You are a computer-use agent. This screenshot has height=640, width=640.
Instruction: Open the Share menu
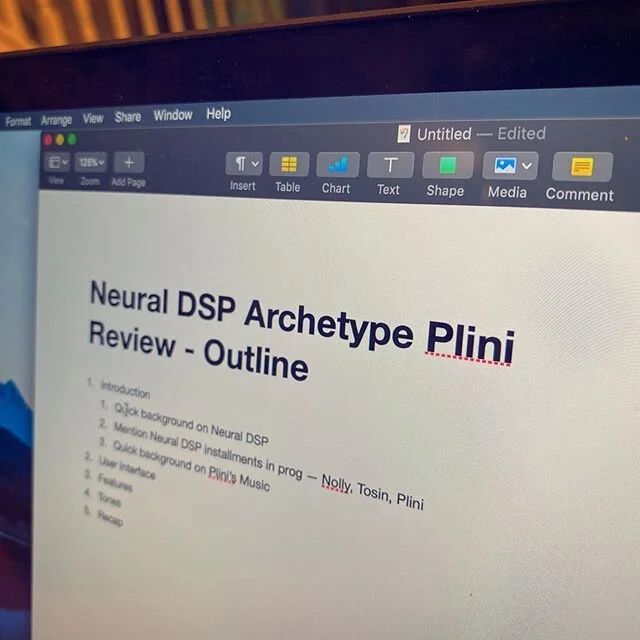point(128,117)
